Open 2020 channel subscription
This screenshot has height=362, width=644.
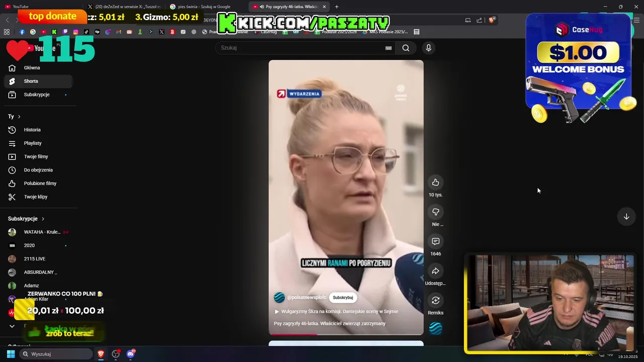(x=38, y=245)
